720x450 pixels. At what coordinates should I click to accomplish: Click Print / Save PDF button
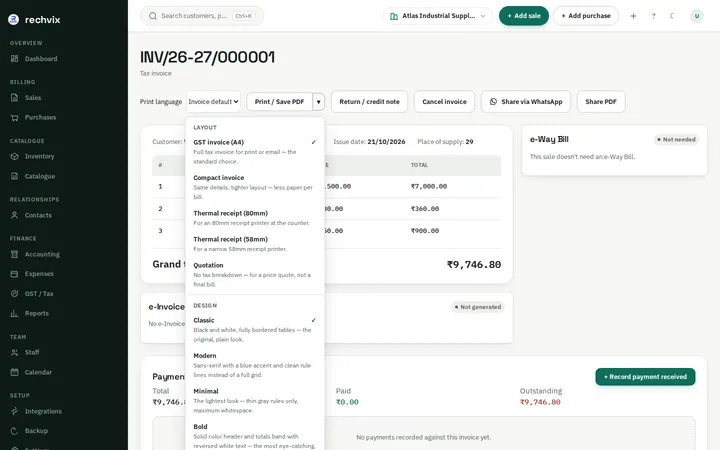pos(279,102)
